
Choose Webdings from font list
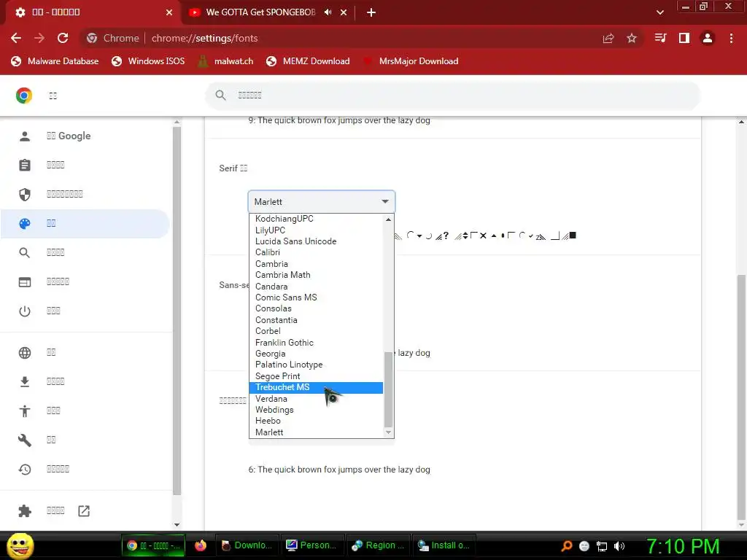pyautogui.click(x=316, y=410)
